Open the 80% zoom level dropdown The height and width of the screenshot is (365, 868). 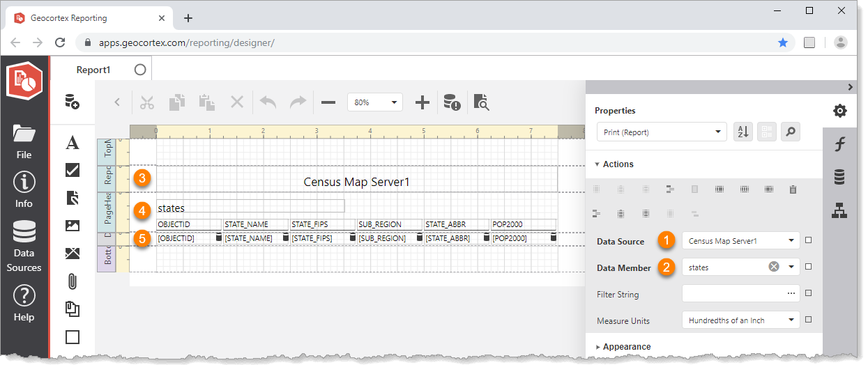pos(375,102)
